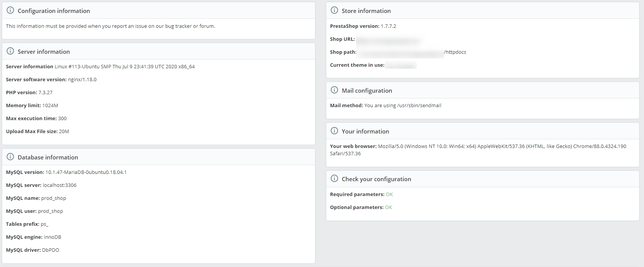The width and height of the screenshot is (644, 267).
Task: Click the MySQL engine InnoDB value
Action: 53,237
